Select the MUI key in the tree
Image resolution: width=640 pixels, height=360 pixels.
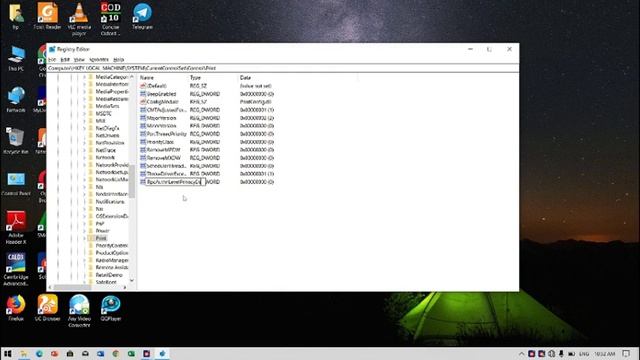100,121
